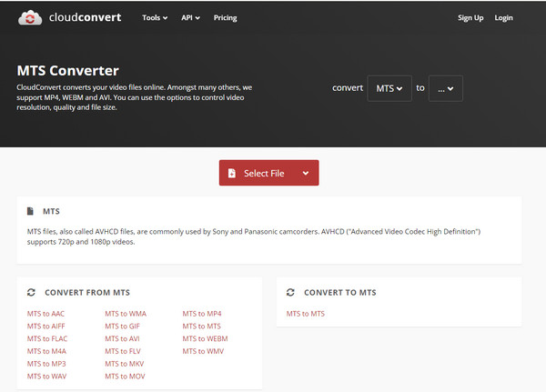Open the MTS to WEBM link

205,338
